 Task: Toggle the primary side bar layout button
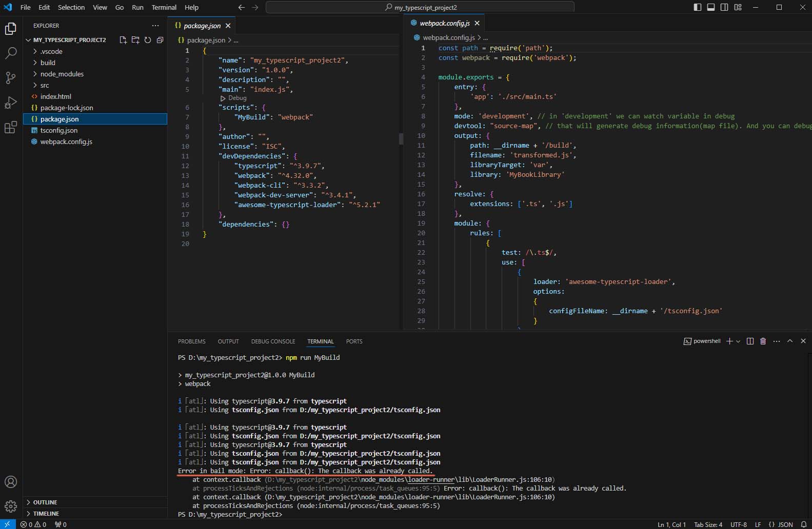698,7
